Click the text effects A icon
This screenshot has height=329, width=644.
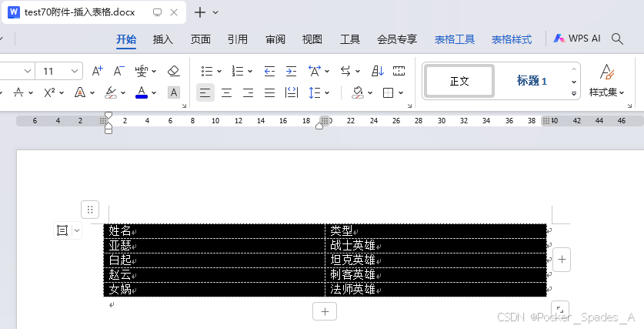click(x=80, y=92)
